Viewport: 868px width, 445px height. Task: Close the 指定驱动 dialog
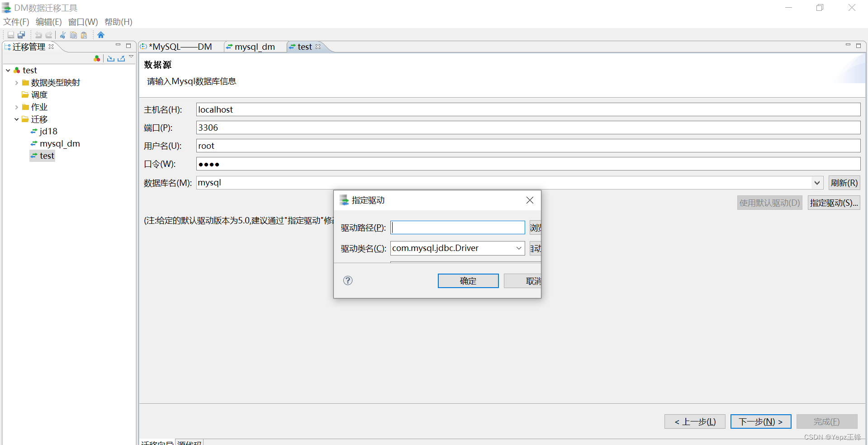tap(530, 200)
